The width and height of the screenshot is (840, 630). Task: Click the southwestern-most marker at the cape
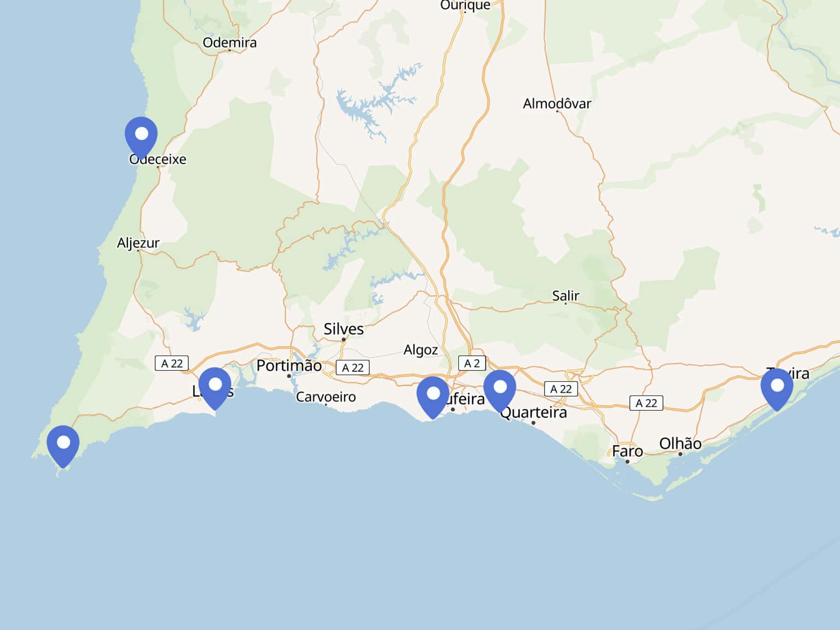(63, 444)
